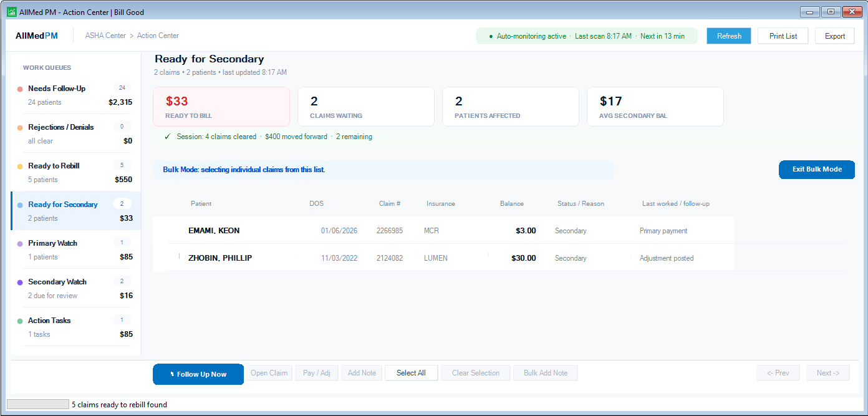Screen dimensions: 868x416
Task: Click the Next -> page button
Action: pos(827,373)
